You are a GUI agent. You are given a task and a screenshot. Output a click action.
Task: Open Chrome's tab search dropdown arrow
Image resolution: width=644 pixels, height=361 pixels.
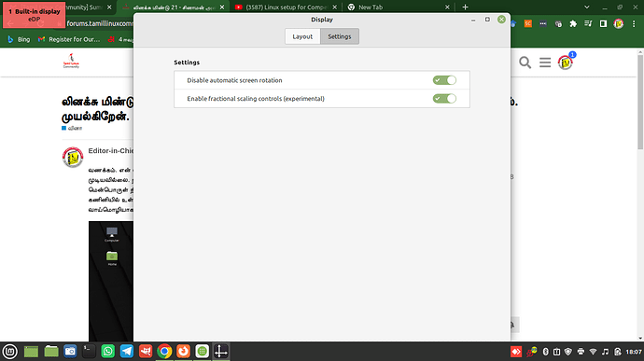pyautogui.click(x=587, y=7)
